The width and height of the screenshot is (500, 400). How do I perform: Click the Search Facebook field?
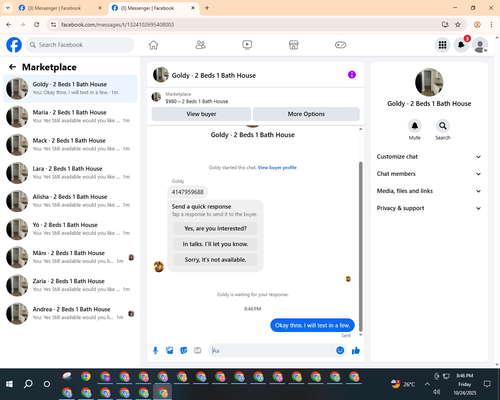click(x=80, y=45)
